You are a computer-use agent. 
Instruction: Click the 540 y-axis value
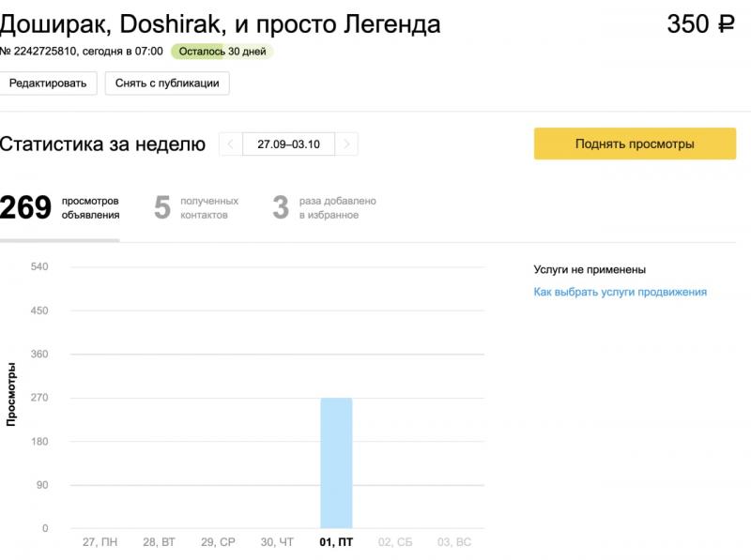[x=39, y=266]
